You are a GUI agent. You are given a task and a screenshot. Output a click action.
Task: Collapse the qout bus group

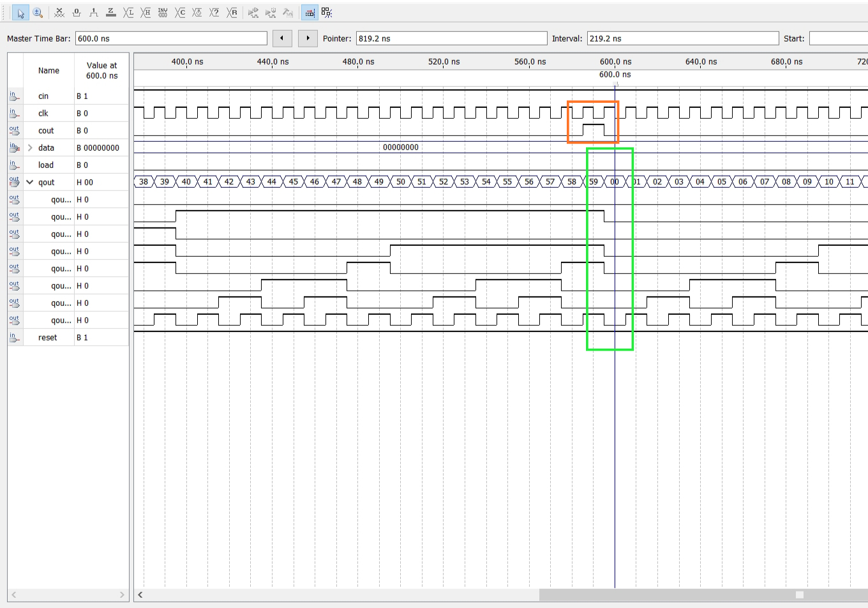pyautogui.click(x=29, y=181)
